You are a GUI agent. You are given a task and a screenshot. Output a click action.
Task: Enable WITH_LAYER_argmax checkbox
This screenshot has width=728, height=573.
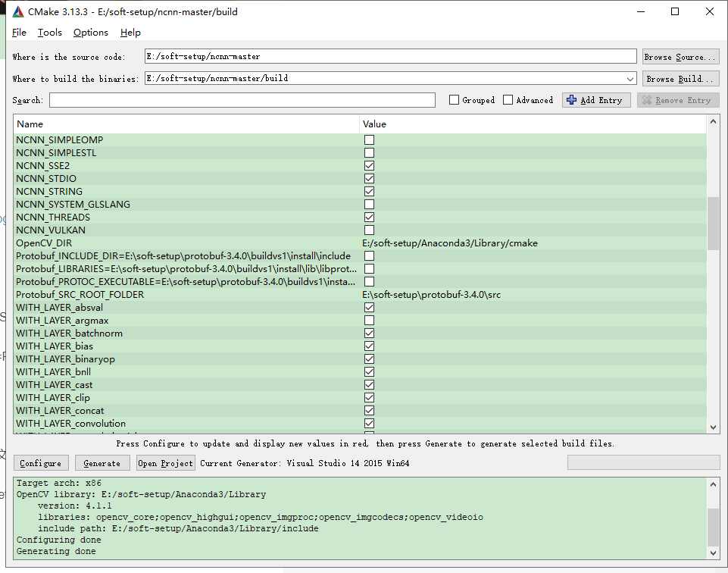[369, 321]
